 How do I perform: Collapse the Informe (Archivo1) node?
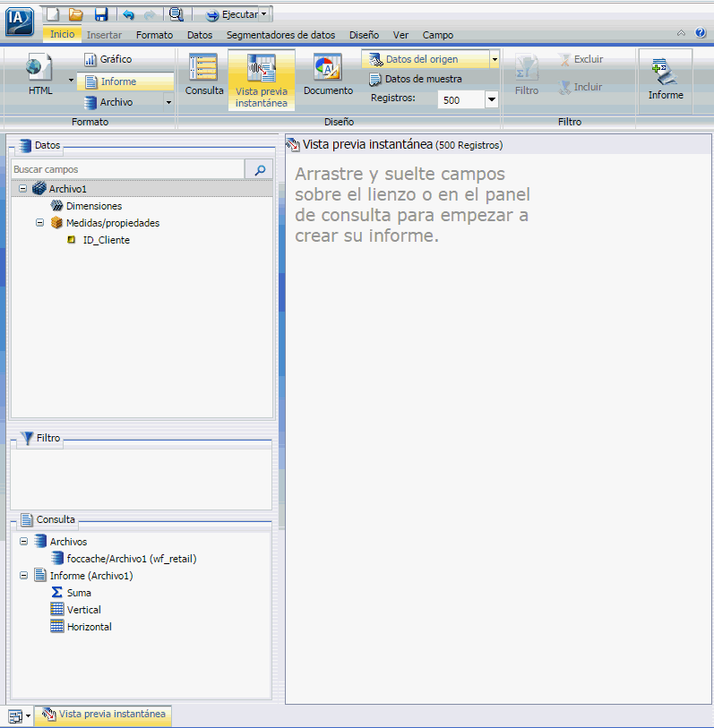pos(23,576)
